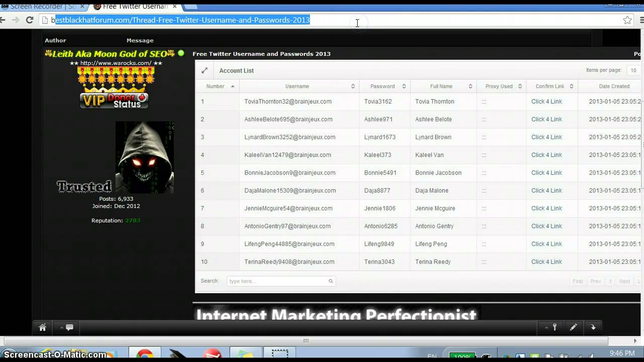Click the Account List panel heading

coord(236,71)
